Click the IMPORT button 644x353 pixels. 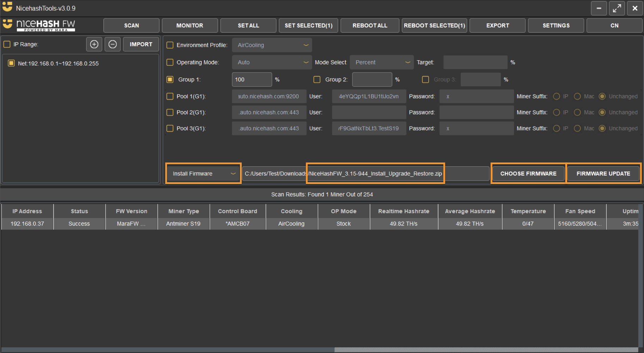[141, 44]
